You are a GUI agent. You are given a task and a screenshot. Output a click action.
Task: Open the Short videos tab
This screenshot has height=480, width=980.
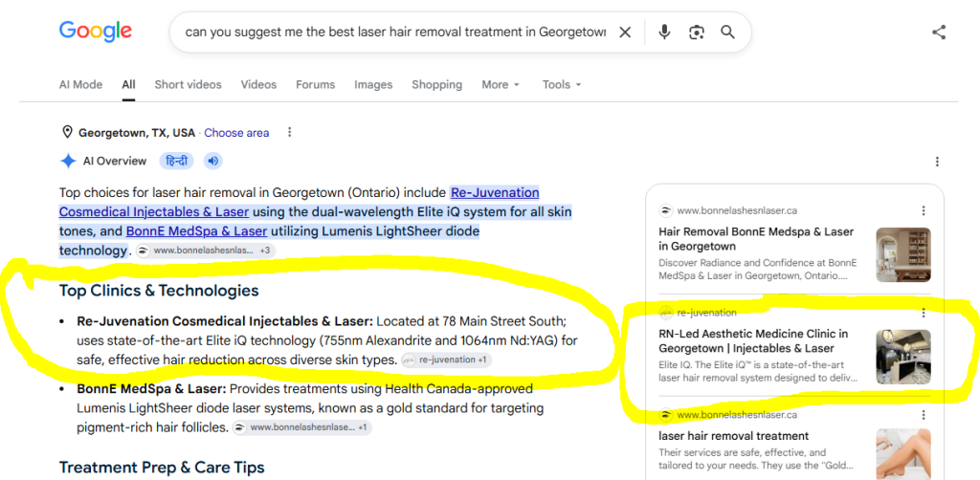pyautogui.click(x=189, y=85)
